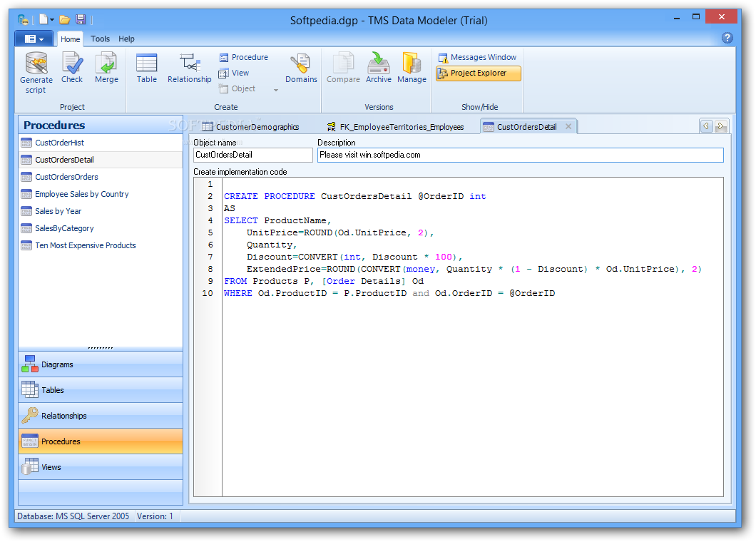Create a new View from ribbon

pos(234,73)
